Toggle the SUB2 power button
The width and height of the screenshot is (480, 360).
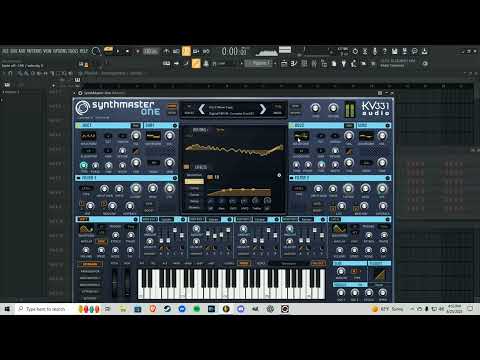pos(388,125)
